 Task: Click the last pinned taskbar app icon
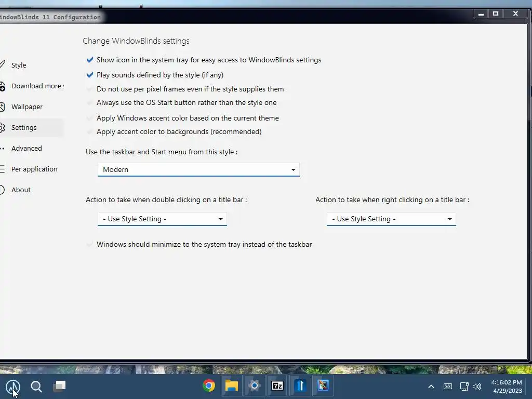coord(323,386)
